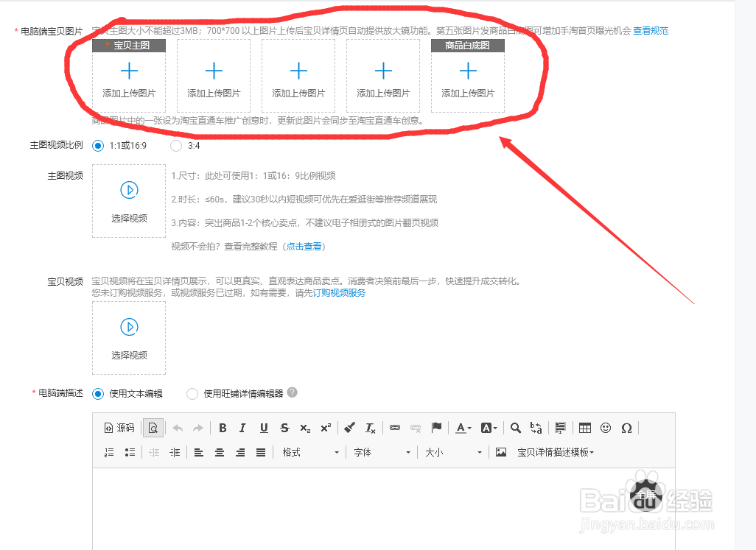This screenshot has width=756, height=550.
Task: Click the 订购视频服务 link
Action: pyautogui.click(x=337, y=291)
